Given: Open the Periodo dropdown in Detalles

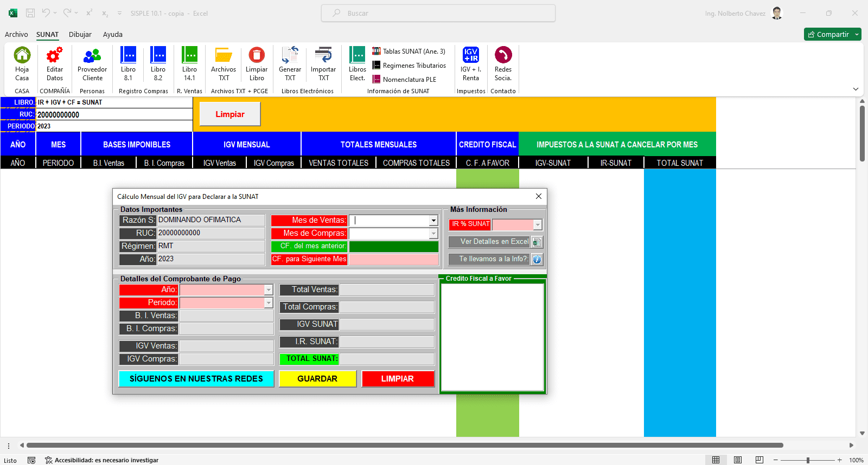Looking at the screenshot, I should 269,303.
